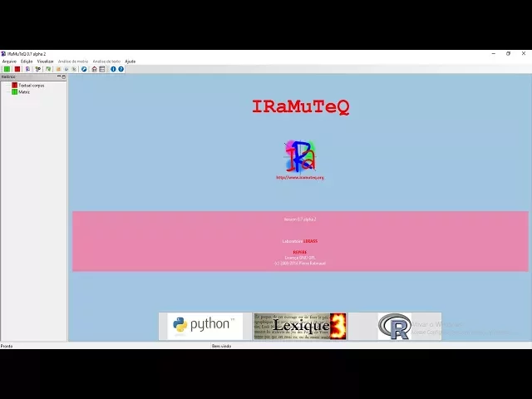Click the 'Licença GNU GPL' text
Screen dimensions: 532x399
(300, 258)
